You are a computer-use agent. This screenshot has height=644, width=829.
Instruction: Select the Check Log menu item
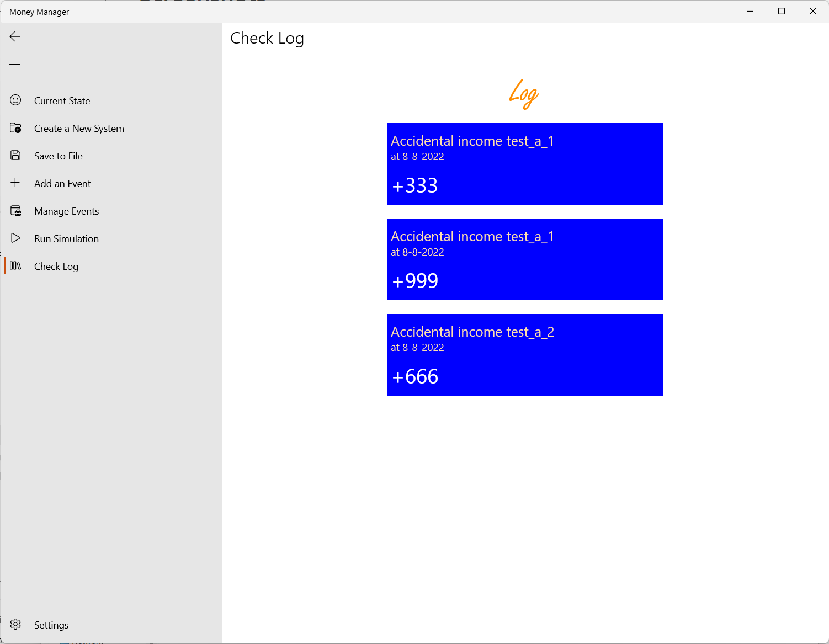[111, 266]
